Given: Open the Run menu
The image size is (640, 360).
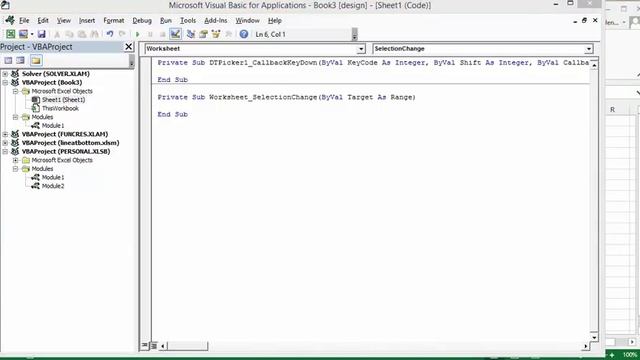Looking at the screenshot, I should [x=166, y=20].
